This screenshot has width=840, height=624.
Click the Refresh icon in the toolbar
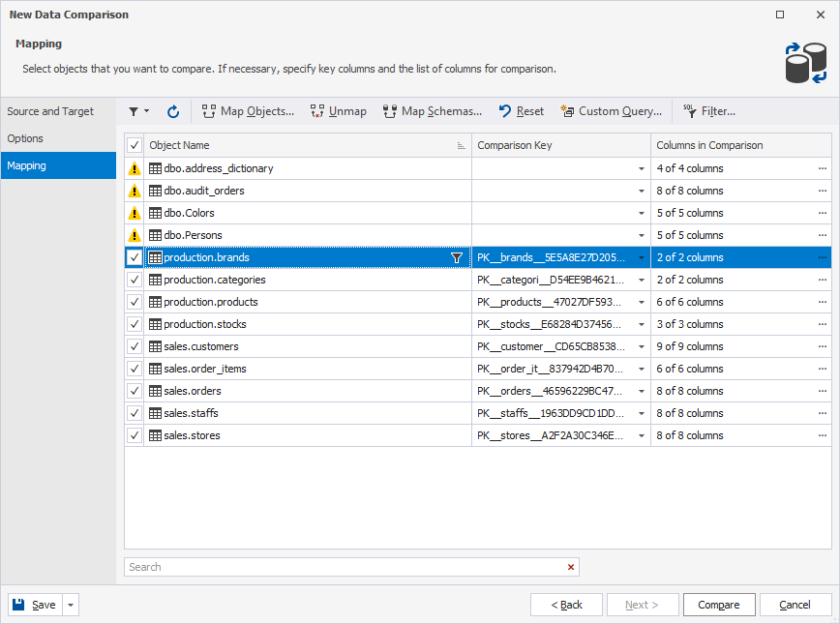173,111
